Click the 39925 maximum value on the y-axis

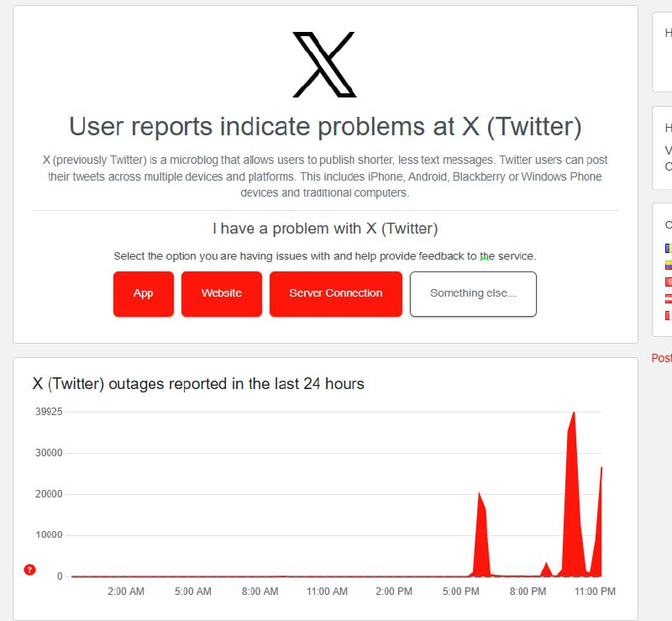[49, 412]
